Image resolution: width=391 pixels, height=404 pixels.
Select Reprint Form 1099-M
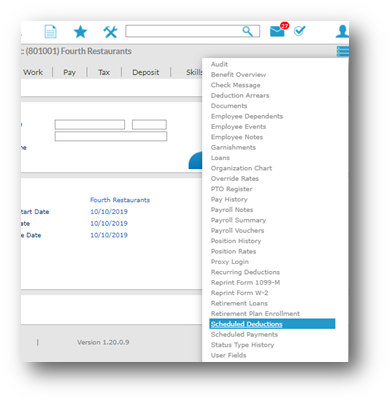click(x=245, y=282)
